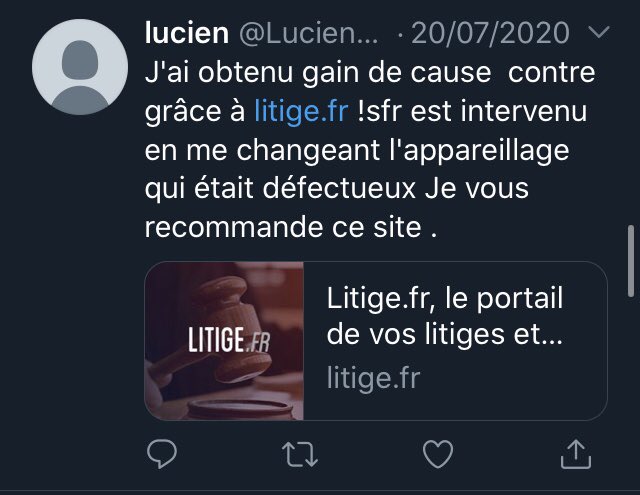Like the tweet with the heart icon
Viewport: 640px width, 495px height.
pos(438,454)
